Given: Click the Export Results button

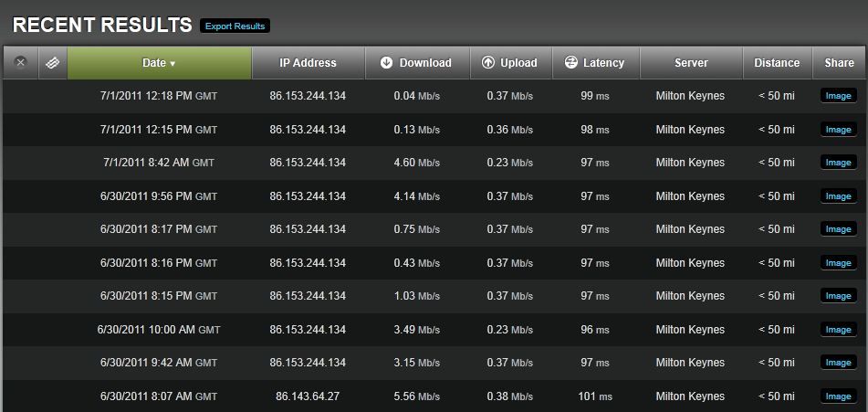Looking at the screenshot, I should point(235,26).
